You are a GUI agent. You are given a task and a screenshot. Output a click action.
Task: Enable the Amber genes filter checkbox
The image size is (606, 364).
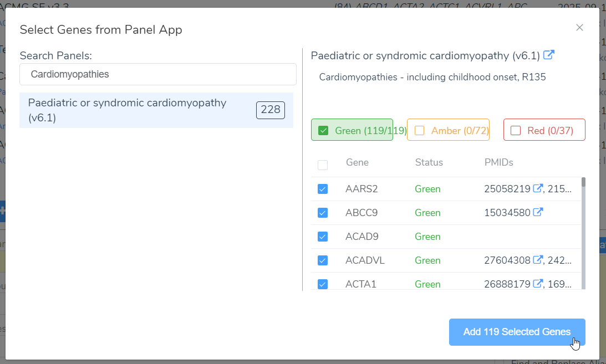click(x=419, y=131)
